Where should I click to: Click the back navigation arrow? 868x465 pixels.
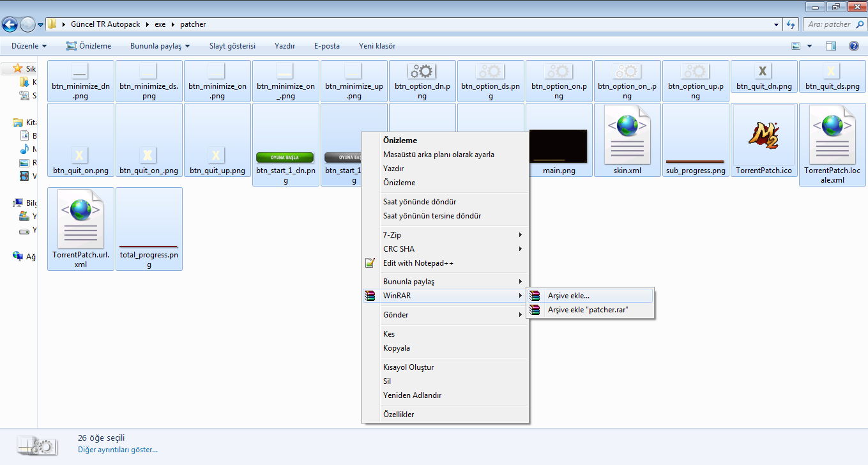point(10,24)
